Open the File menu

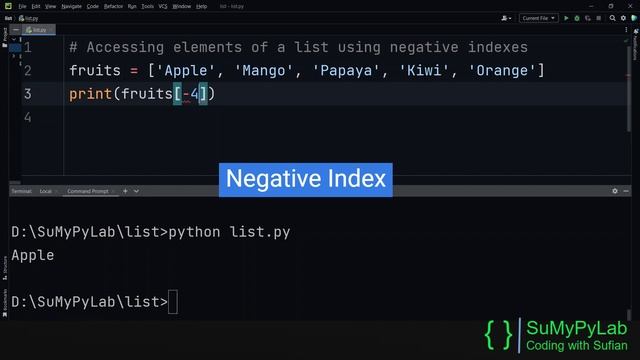click(x=22, y=6)
